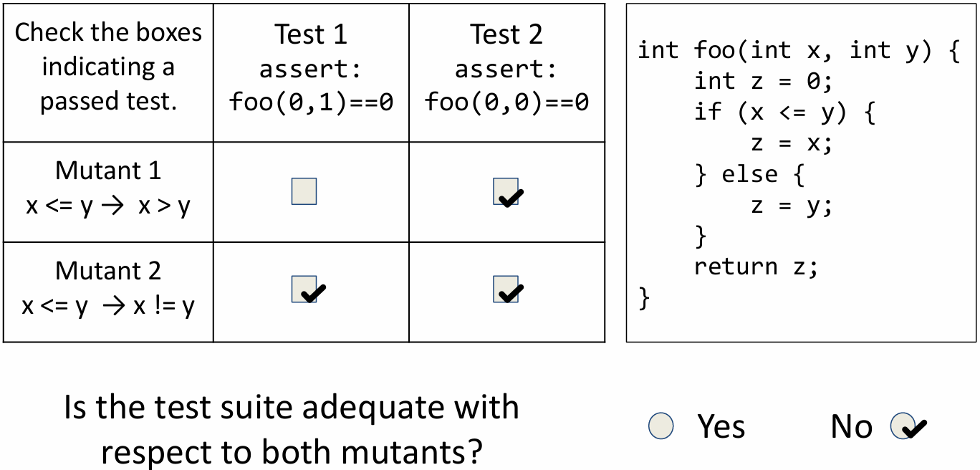Click the "return z;" statement
This screenshot has width=980, height=470.
coord(756,267)
